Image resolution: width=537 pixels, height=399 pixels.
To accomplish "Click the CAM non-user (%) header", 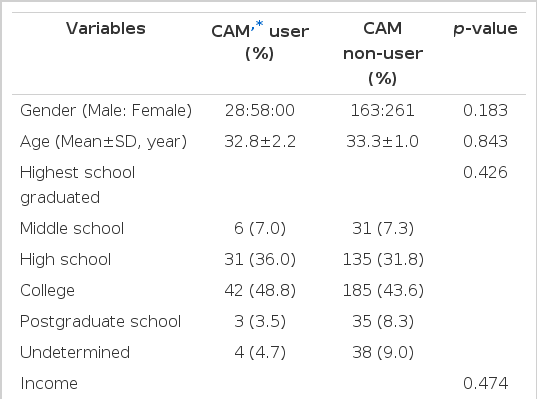I will [x=383, y=53].
